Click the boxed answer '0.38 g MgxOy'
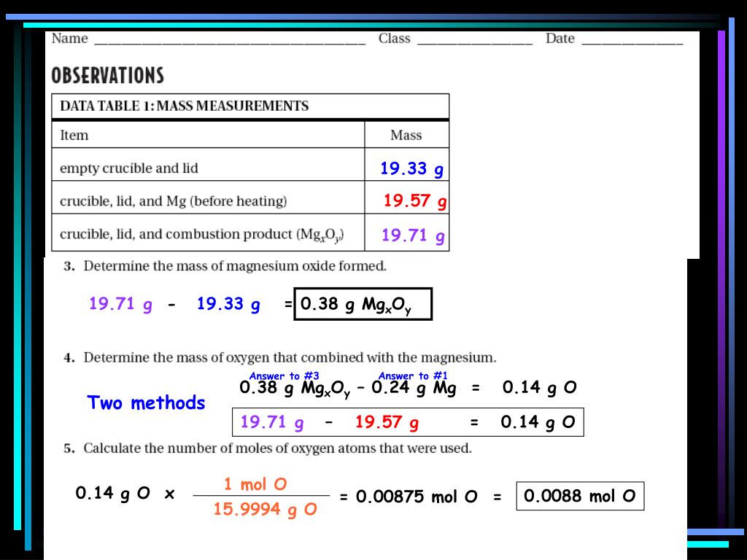This screenshot has width=747, height=560. pyautogui.click(x=363, y=304)
